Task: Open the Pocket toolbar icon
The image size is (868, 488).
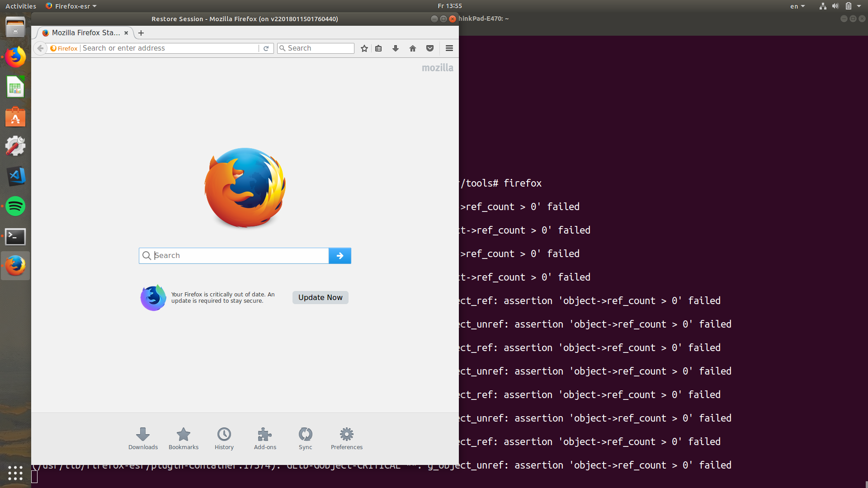Action: [x=430, y=48]
